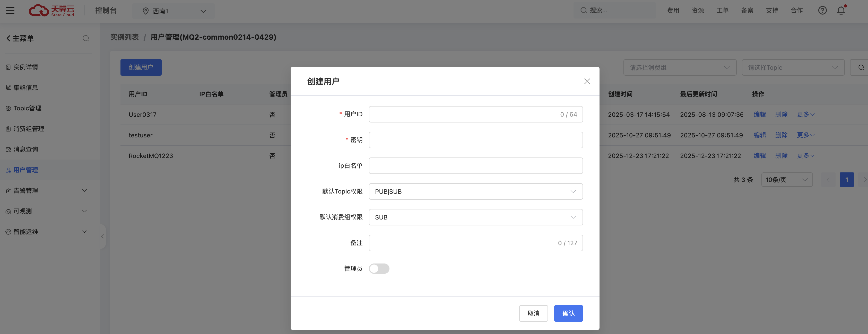Open the 西南1 region selector

point(173,11)
